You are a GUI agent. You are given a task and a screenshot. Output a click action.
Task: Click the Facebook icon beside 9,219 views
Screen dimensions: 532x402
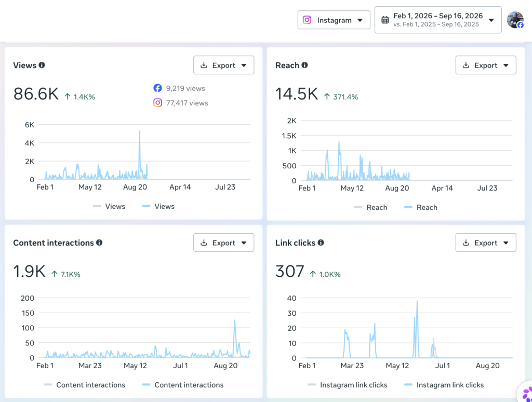click(x=158, y=88)
